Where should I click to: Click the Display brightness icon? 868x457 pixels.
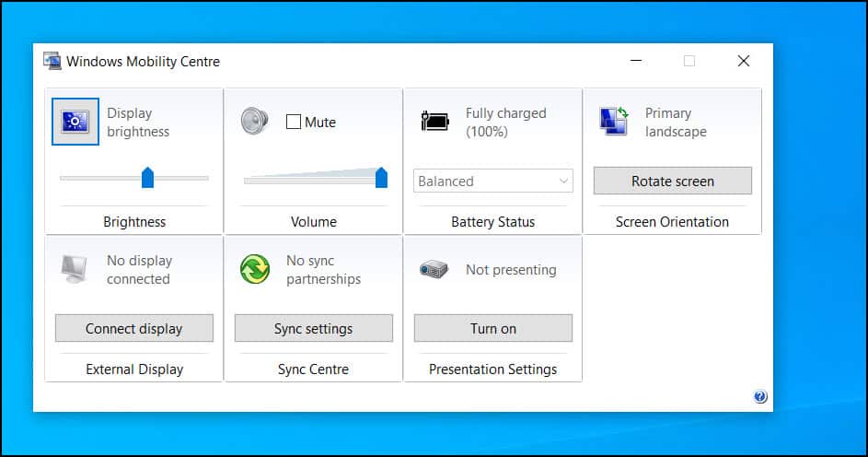75,122
